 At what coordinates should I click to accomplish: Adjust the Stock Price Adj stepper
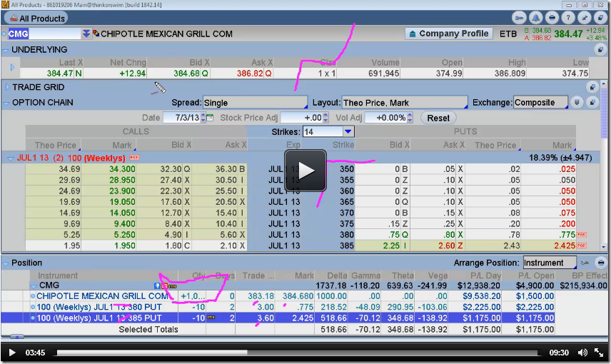click(325, 118)
